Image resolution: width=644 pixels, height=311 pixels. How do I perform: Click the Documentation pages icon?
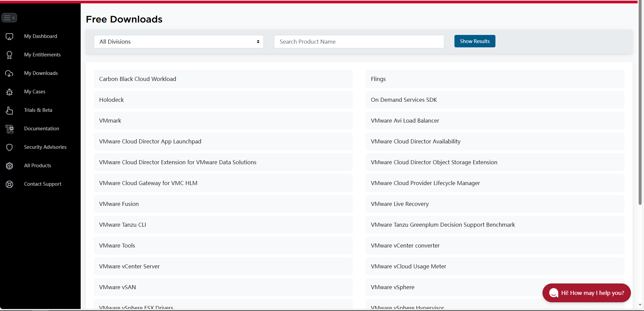[x=9, y=129]
